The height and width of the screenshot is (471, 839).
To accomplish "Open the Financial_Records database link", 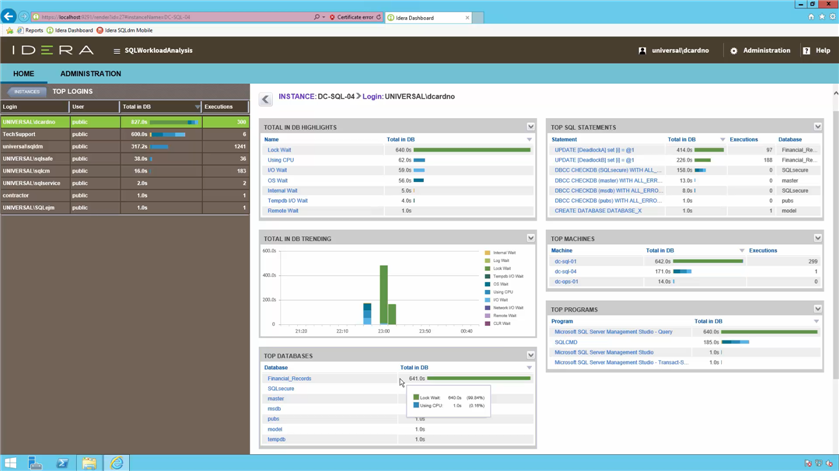I will 289,378.
